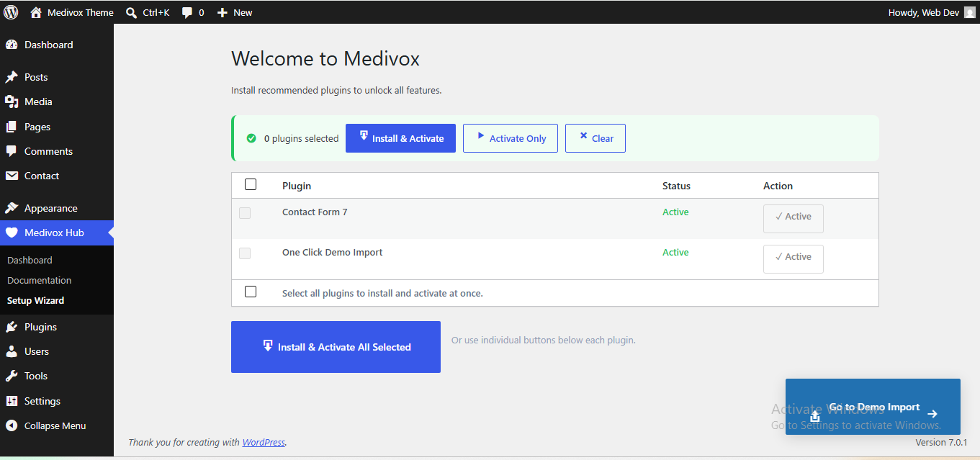980x460 pixels.
Task: Toggle the header select-all checkbox
Action: point(251,184)
